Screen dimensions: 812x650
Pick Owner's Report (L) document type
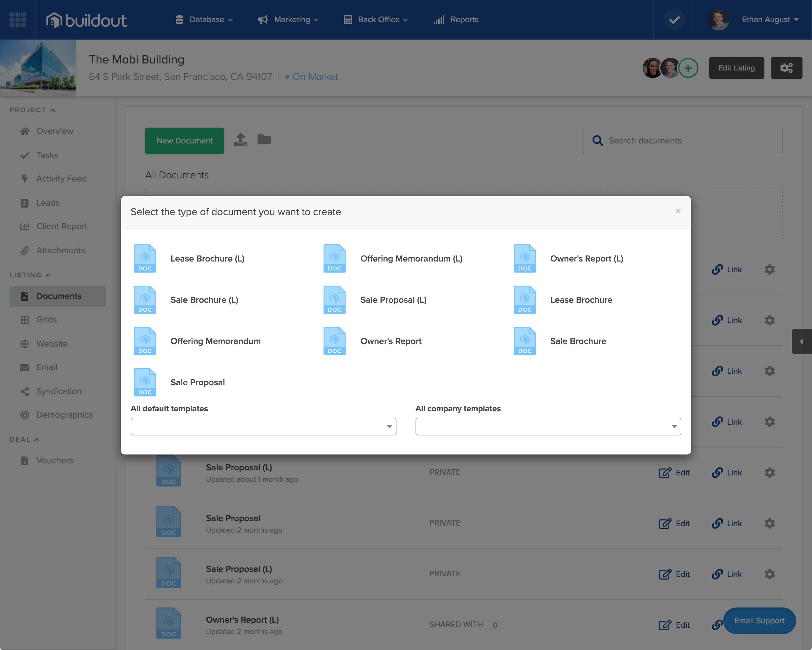pyautogui.click(x=568, y=258)
